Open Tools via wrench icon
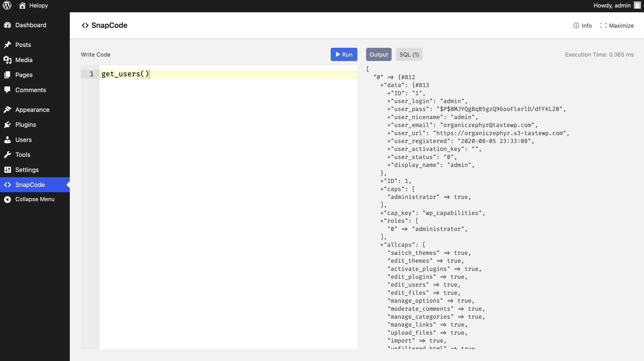644x361 pixels. 7,155
